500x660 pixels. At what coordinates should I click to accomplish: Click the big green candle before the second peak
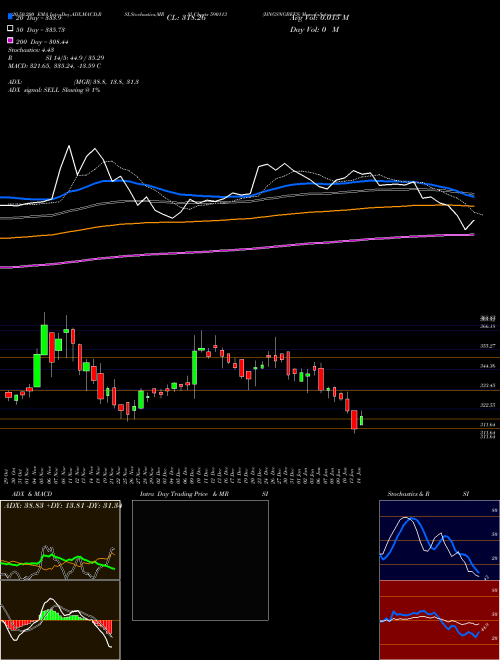194,367
